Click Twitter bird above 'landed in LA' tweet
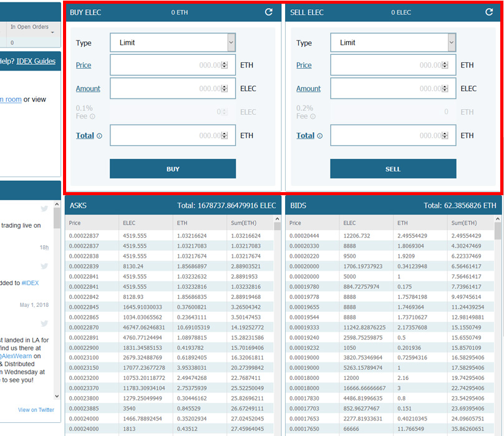This screenshot has height=436, width=504. pos(44,323)
